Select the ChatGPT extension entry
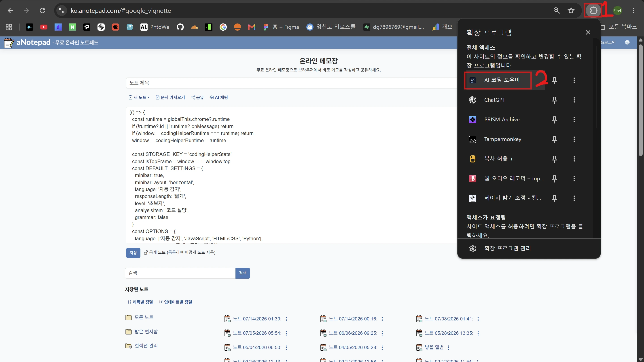Viewport: 644px width, 362px height. point(504,100)
